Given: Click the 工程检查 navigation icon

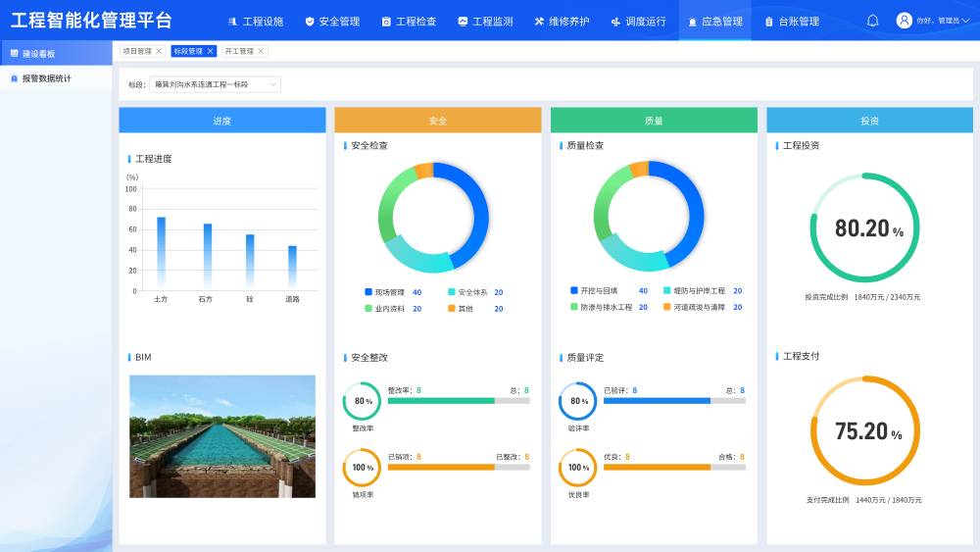Looking at the screenshot, I should point(386,22).
